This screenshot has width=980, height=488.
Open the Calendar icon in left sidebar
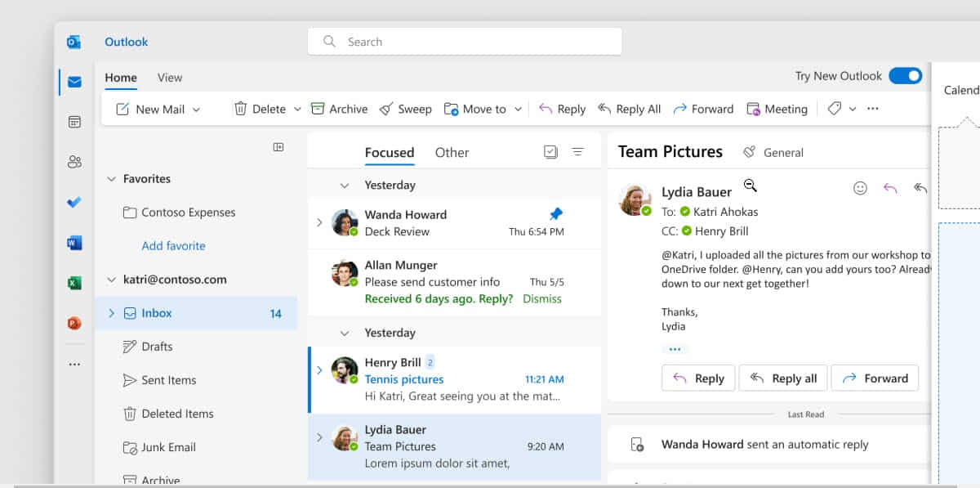click(74, 122)
